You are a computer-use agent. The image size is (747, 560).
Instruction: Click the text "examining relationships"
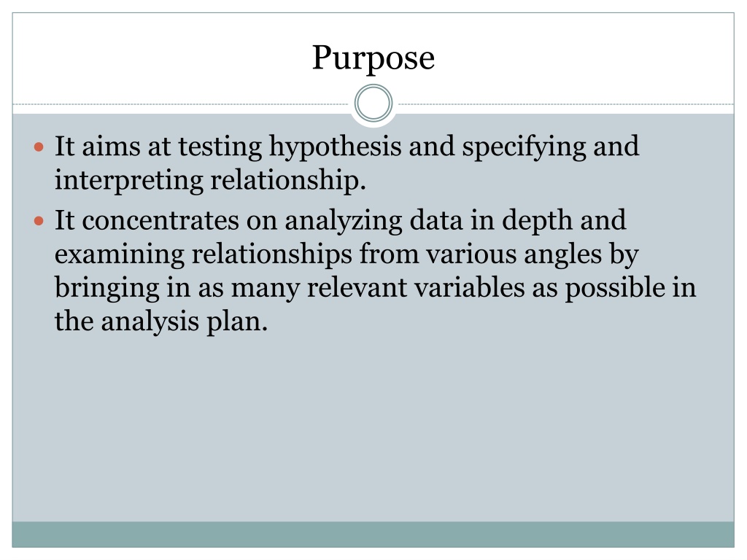pos(193,254)
